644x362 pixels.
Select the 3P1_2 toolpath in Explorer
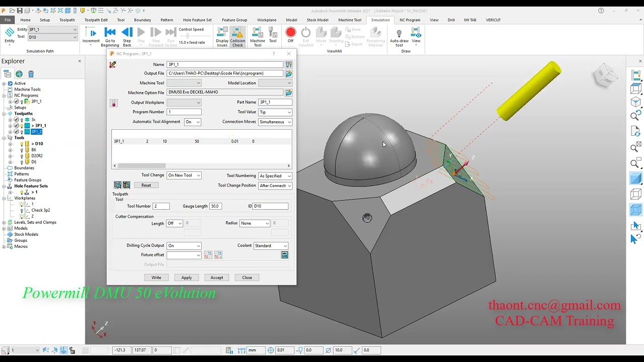[x=36, y=132]
